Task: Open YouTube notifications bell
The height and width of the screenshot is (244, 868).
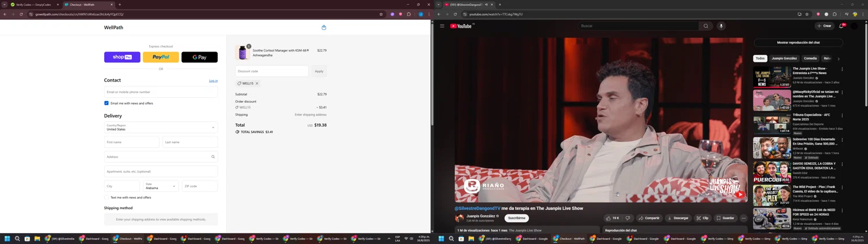Action: coord(841,26)
